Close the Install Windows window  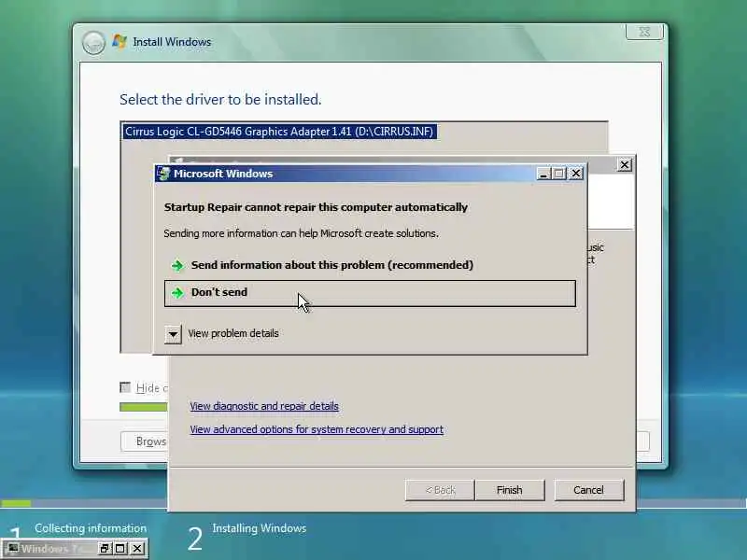click(644, 32)
